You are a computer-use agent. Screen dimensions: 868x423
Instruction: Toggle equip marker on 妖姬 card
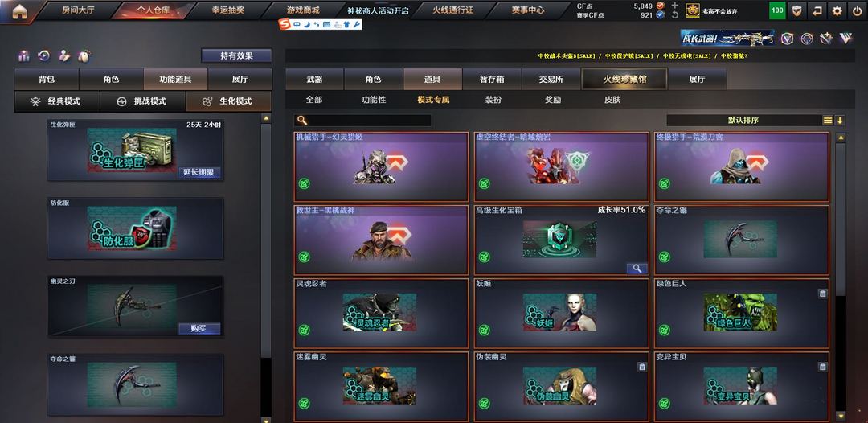tap(485, 330)
